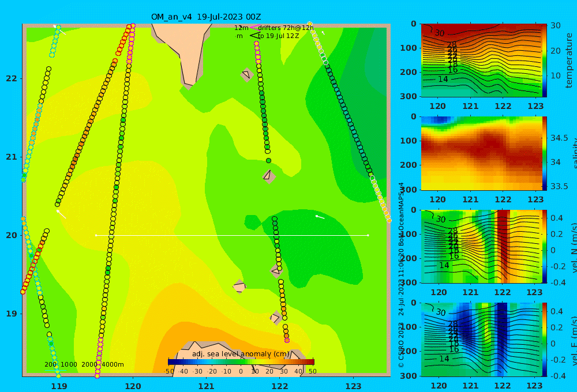The height and width of the screenshot is (392, 577).
Task: Click latitude label 22 on the map axis
Action: (11, 78)
